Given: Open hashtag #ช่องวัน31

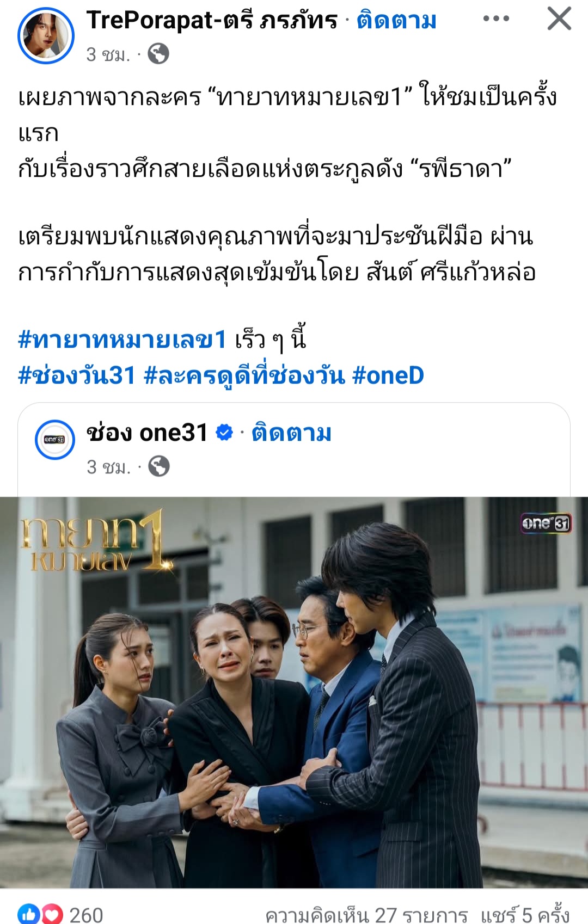Looking at the screenshot, I should 77,375.
